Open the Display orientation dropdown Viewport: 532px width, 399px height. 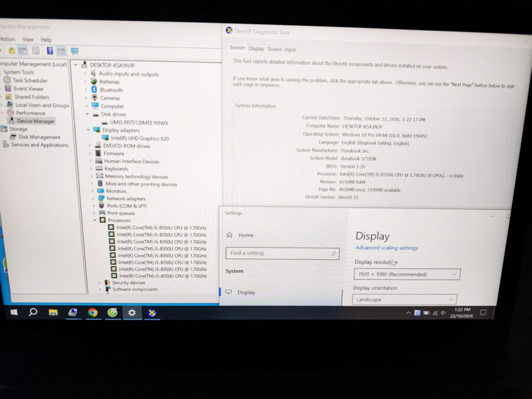click(404, 300)
